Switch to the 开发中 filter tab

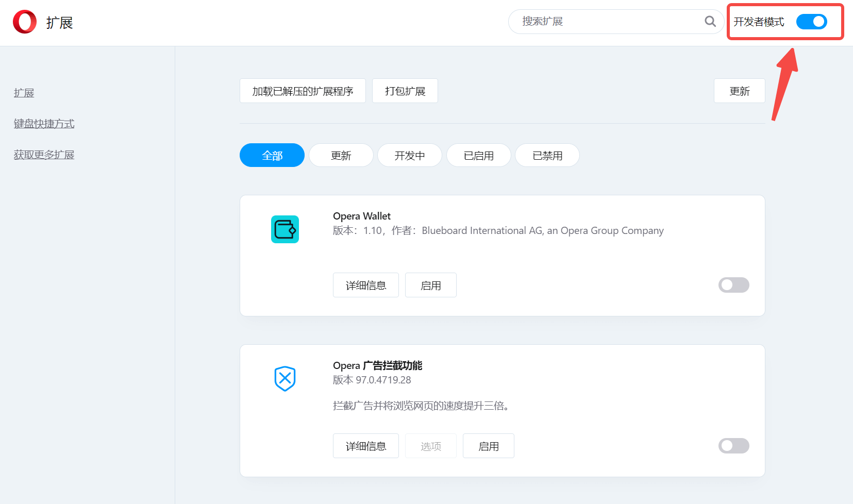(x=409, y=156)
